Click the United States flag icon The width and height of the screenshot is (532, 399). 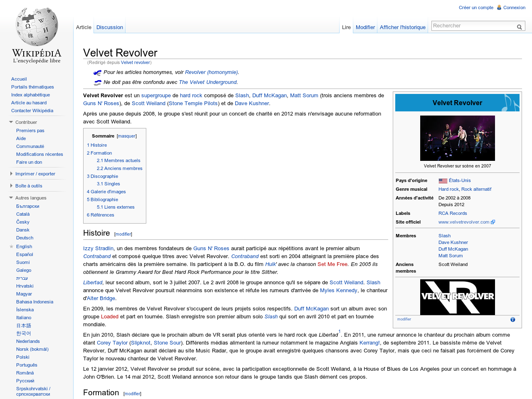[x=443, y=181]
